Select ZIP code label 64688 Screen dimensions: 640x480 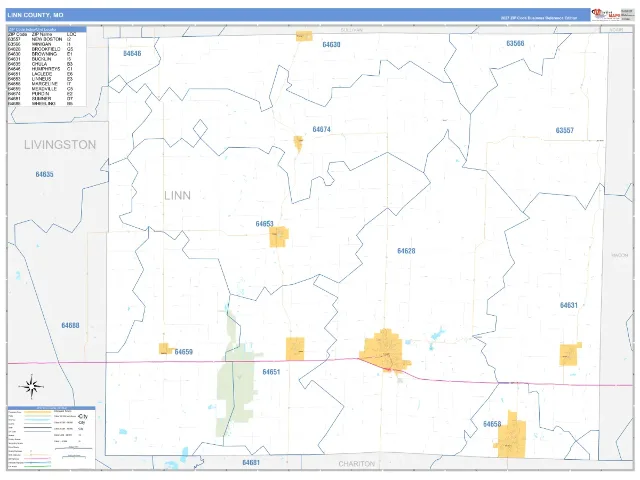pyautogui.click(x=70, y=325)
